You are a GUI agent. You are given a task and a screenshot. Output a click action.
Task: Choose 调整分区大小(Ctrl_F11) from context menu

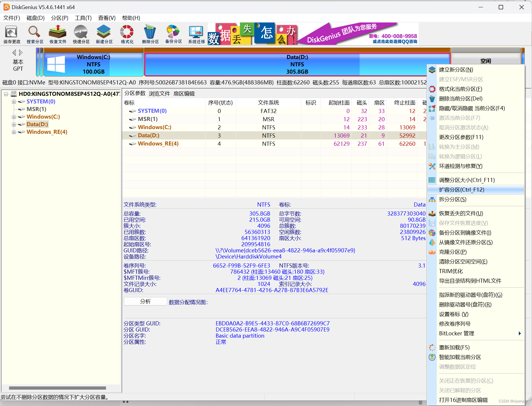tap(476, 180)
